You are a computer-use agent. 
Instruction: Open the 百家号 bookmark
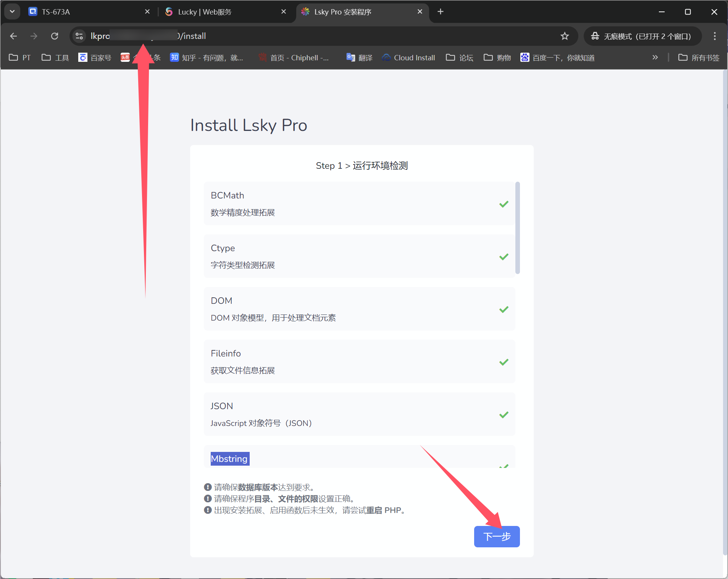coord(95,58)
